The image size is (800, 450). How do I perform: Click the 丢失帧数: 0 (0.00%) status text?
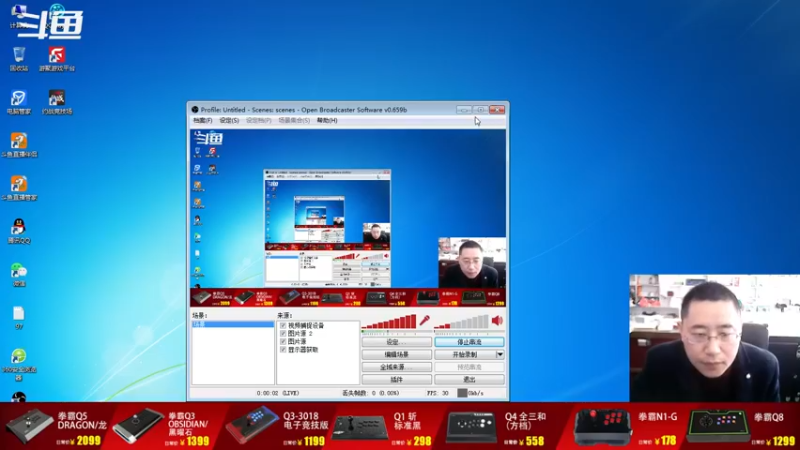(x=370, y=393)
